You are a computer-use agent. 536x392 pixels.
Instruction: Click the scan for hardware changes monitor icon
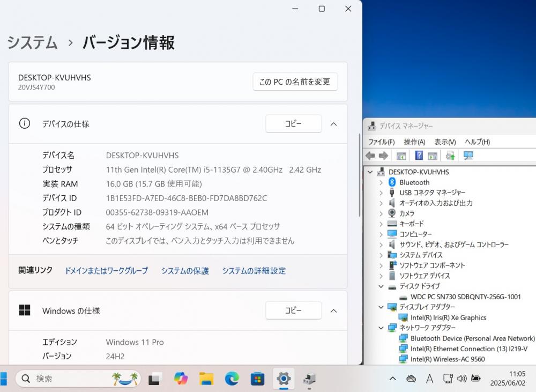[x=468, y=156]
